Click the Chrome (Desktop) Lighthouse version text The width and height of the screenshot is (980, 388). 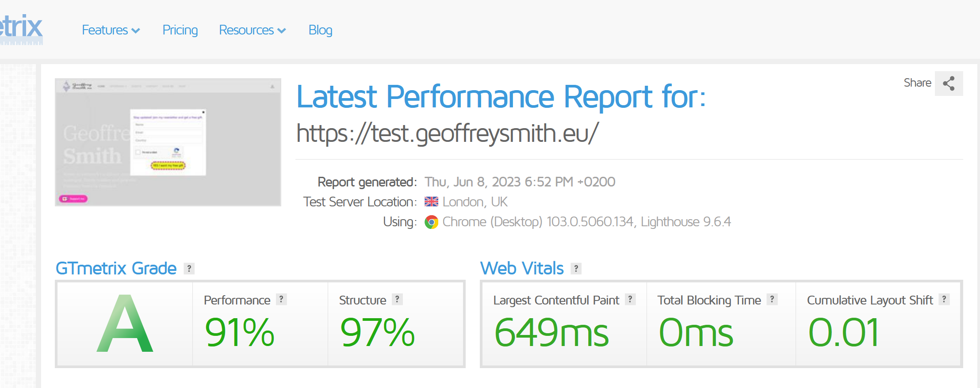(586, 222)
